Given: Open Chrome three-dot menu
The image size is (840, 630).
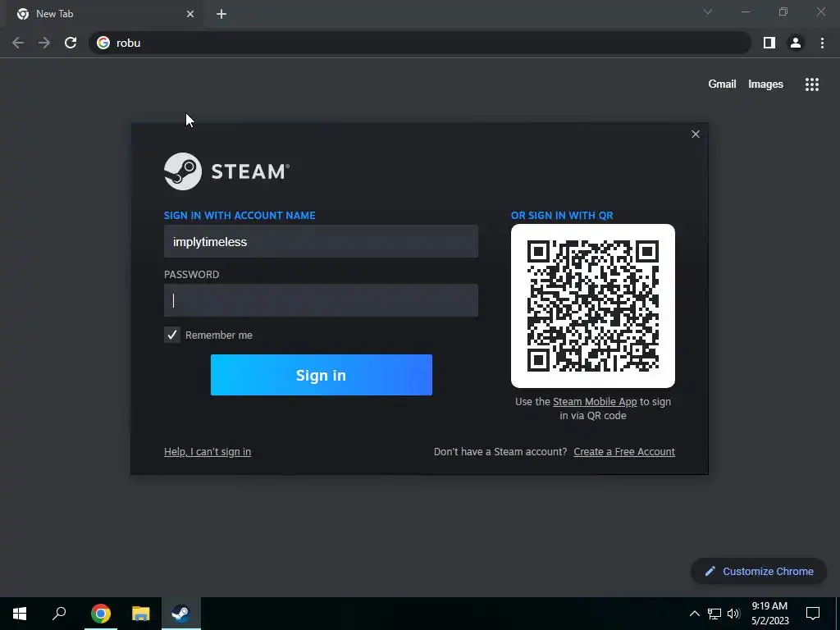Looking at the screenshot, I should [822, 43].
